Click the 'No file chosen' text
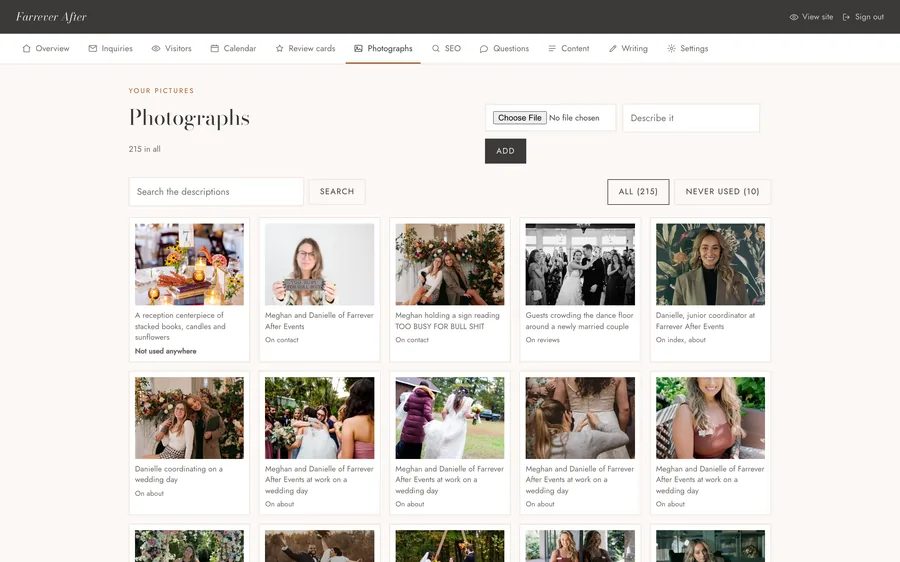 click(x=574, y=118)
